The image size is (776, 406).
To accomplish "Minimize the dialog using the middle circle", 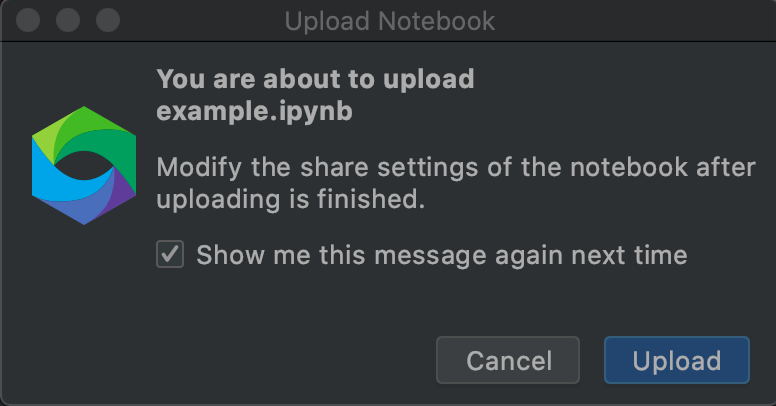I will 68,20.
